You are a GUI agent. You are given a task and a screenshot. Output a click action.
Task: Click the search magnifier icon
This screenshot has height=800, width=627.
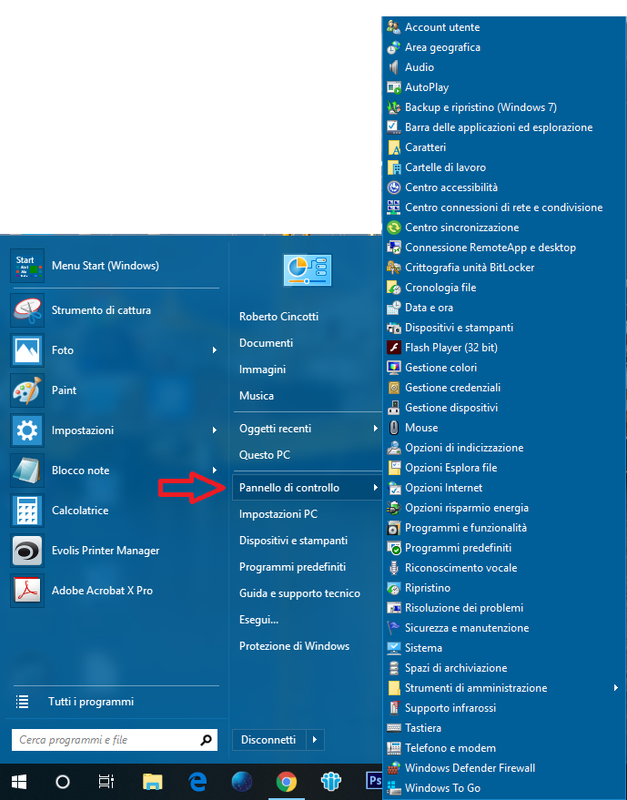coord(206,740)
